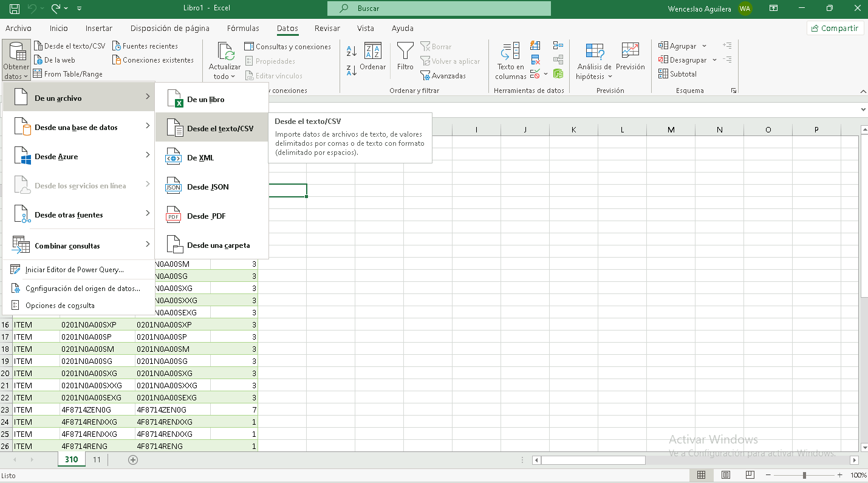The width and height of the screenshot is (868, 483).
Task: Sort ascending with the A-Z icon
Action: click(351, 52)
